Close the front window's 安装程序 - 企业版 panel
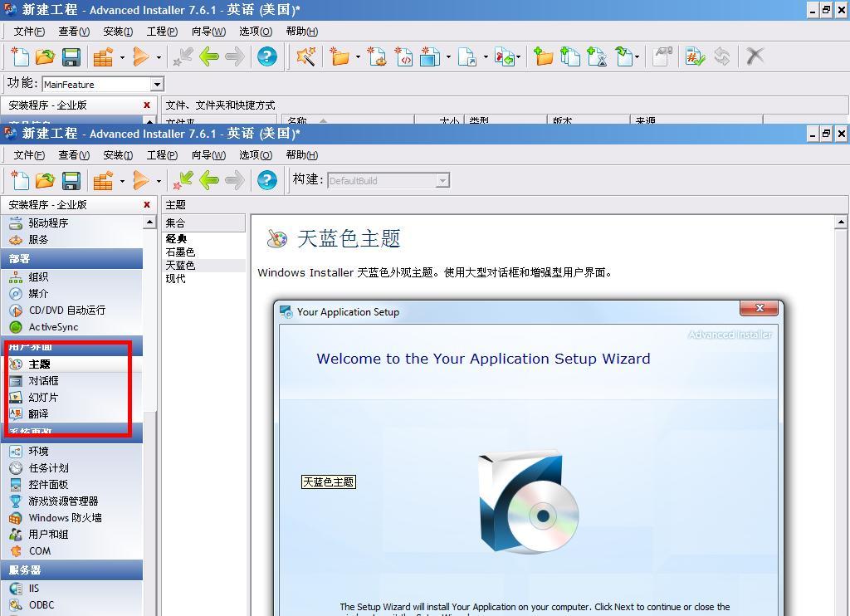 (x=146, y=204)
